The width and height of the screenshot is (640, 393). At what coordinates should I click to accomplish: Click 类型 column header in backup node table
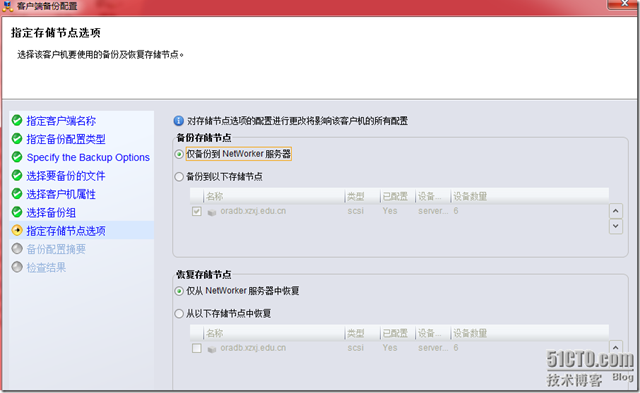[362, 196]
